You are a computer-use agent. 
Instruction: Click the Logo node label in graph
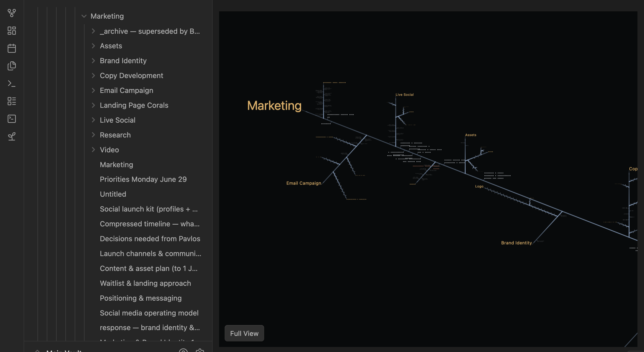pyautogui.click(x=479, y=186)
